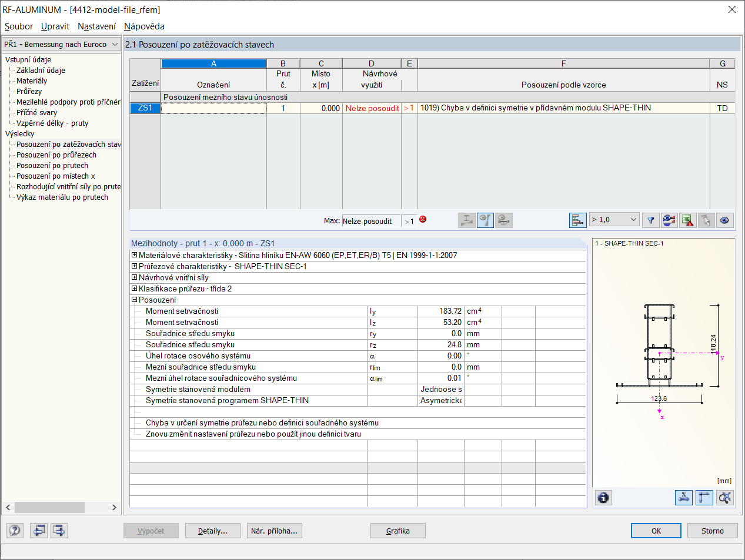Toggle principal axes display in section preview
Viewport: 745px width, 560px height.
704,498
